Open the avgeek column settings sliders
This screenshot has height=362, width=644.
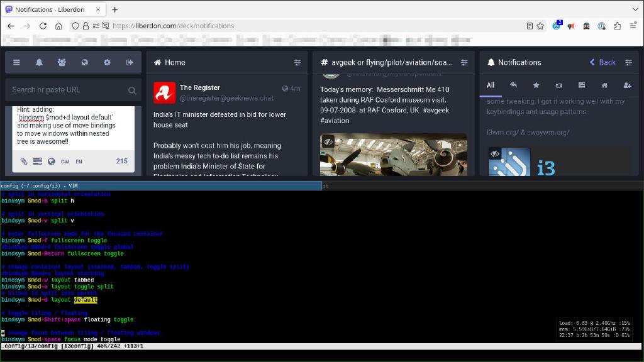pos(464,62)
